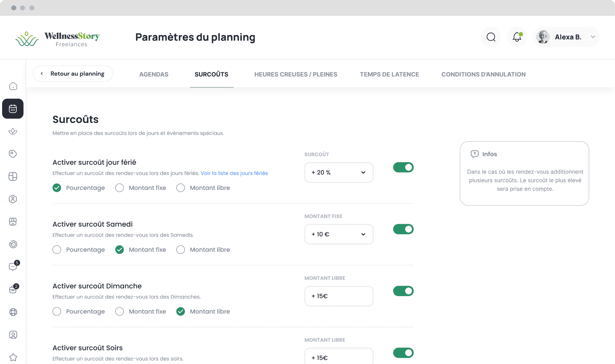Screen dimensions: 615x364
Task: Click Activer surcoût Soirs label
Action: point(88,348)
